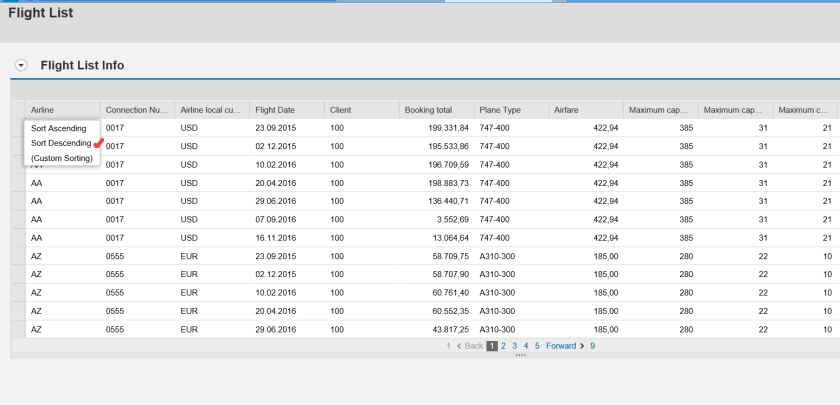Open the Flight Date column header
The height and width of the screenshot is (405, 840).
pyautogui.click(x=273, y=108)
